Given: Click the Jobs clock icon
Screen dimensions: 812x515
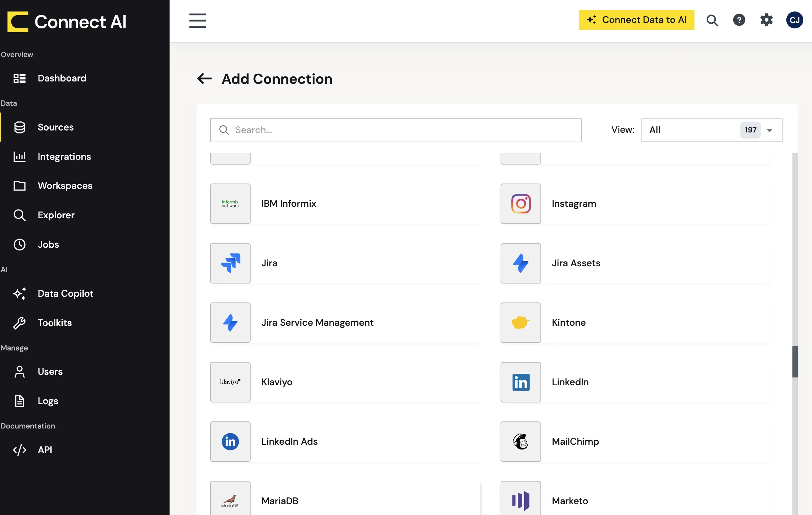Looking at the screenshot, I should [20, 244].
